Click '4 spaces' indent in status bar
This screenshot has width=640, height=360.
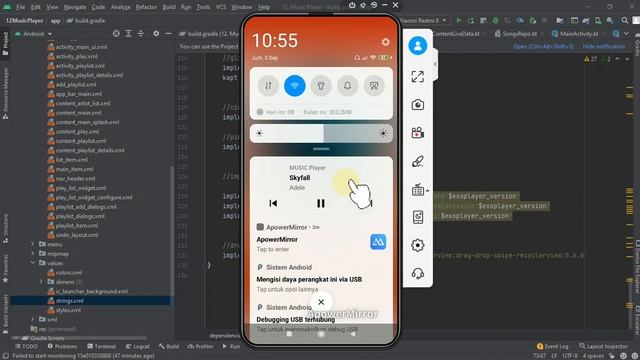[593, 356]
